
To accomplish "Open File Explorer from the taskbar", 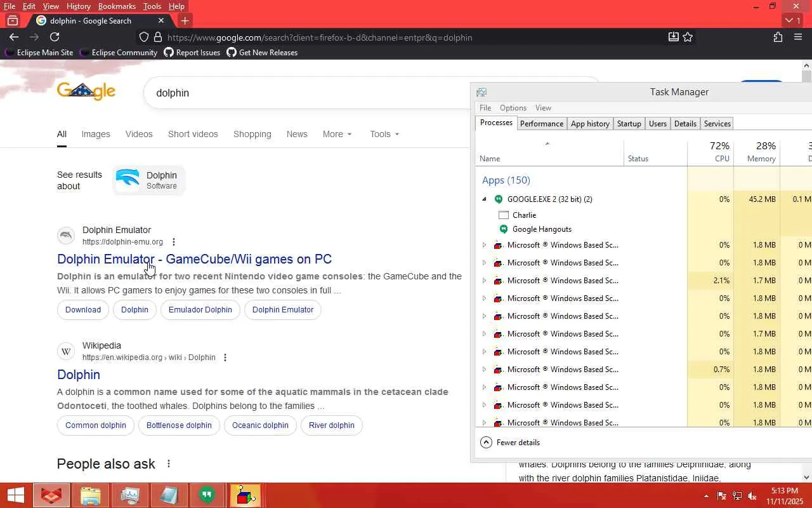I will pyautogui.click(x=91, y=495).
